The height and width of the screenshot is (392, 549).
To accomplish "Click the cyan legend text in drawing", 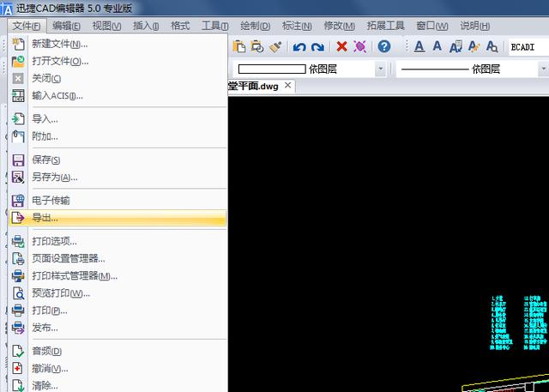I will coord(519,323).
